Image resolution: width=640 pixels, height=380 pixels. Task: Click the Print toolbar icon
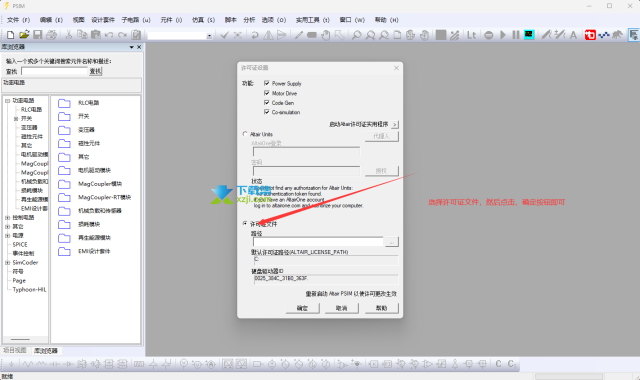coord(51,35)
